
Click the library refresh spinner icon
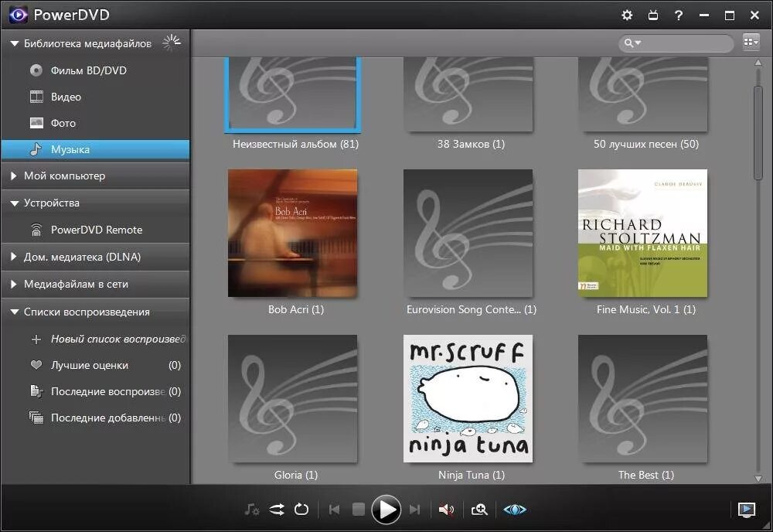coord(172,43)
